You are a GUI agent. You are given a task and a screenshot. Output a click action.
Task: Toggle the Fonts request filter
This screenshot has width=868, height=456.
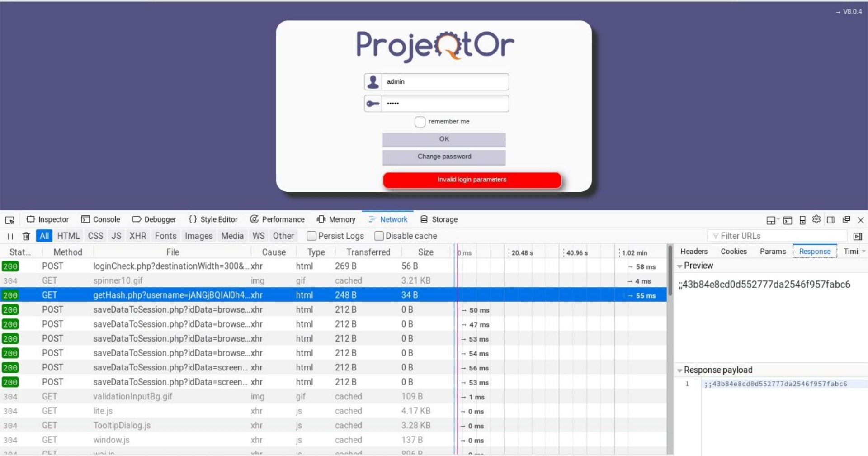(x=165, y=236)
